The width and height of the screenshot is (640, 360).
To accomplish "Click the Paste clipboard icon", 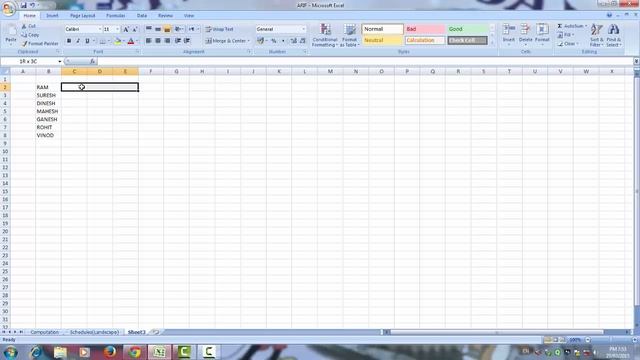I will (x=11, y=31).
